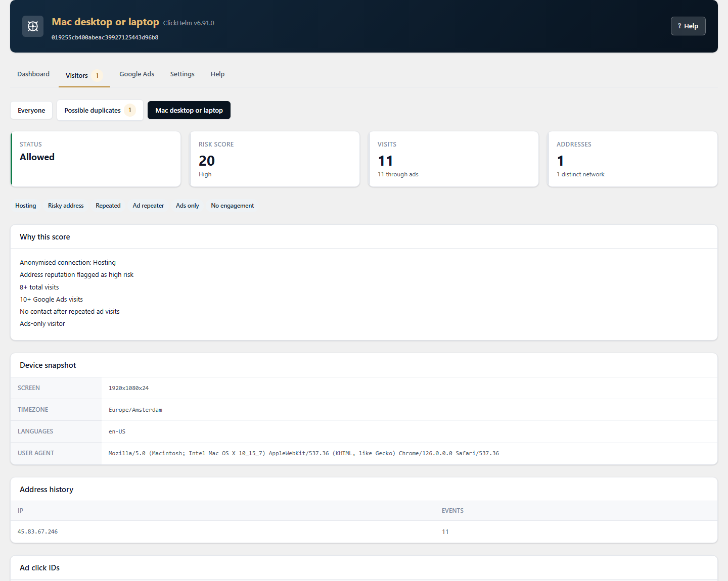The height and width of the screenshot is (581, 728).
Task: Click the ClickHelm helm logo icon
Action: point(33,26)
